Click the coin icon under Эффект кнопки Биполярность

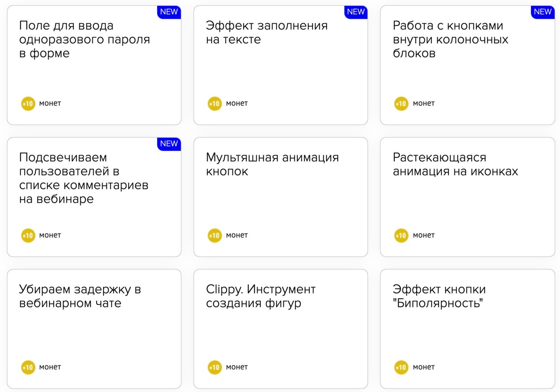[x=401, y=368]
